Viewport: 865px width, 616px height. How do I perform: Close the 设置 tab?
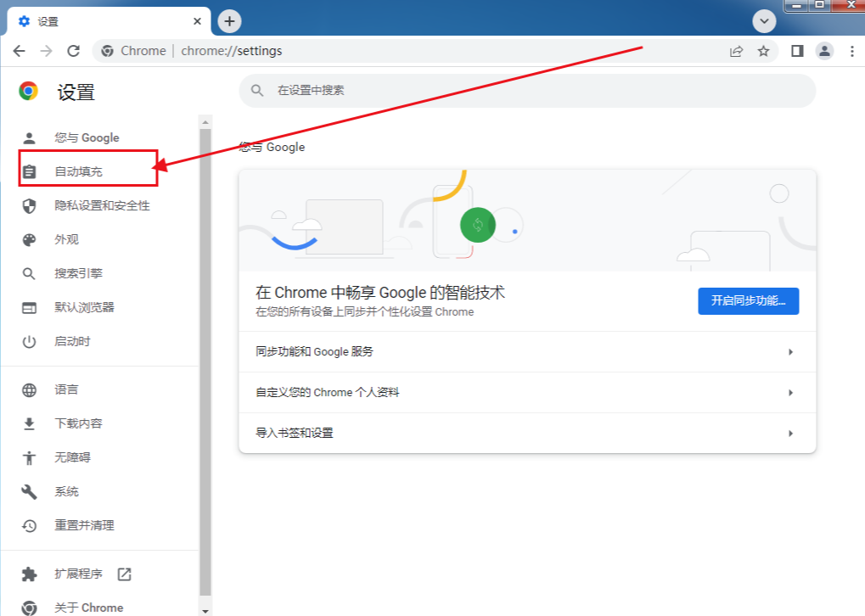point(197,21)
